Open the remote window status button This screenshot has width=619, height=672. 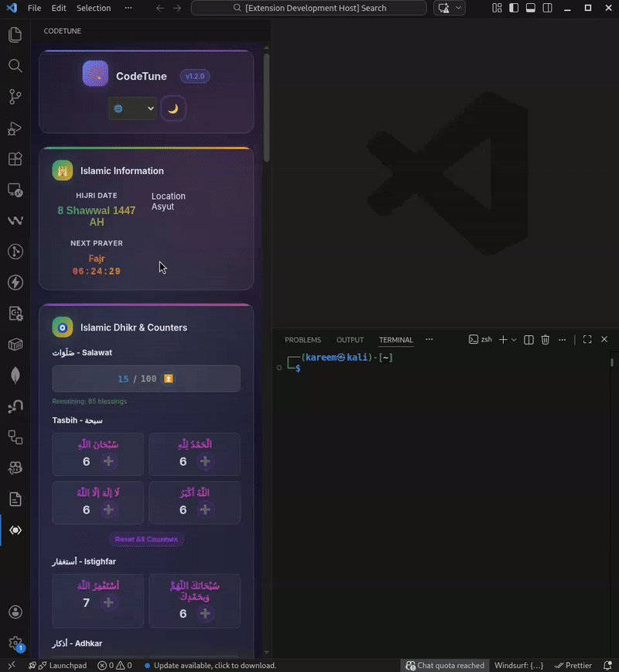click(12, 665)
